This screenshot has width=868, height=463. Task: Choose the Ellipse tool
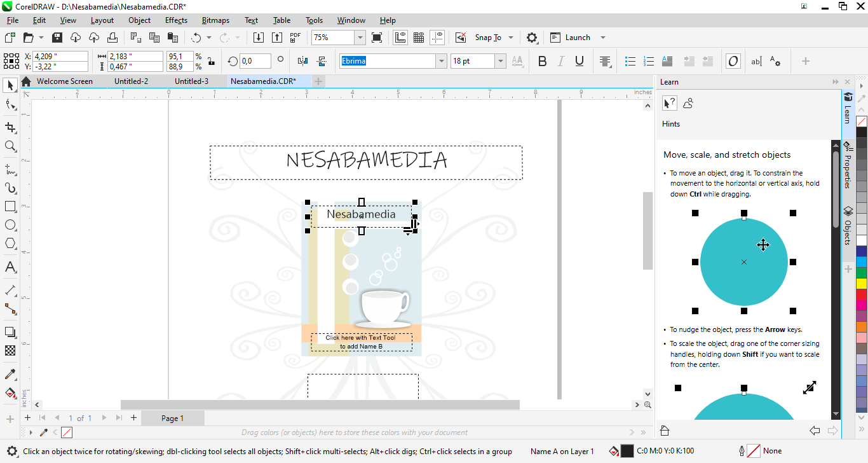pyautogui.click(x=10, y=225)
